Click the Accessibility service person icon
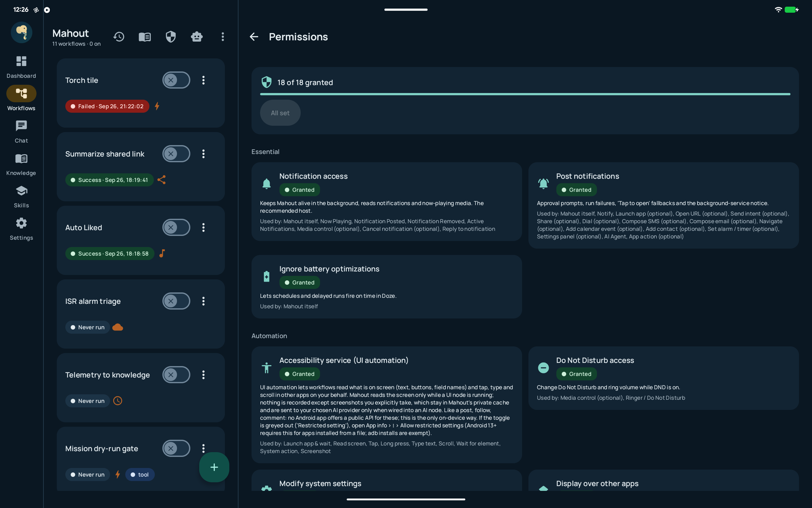Image resolution: width=812 pixels, height=508 pixels. click(266, 368)
